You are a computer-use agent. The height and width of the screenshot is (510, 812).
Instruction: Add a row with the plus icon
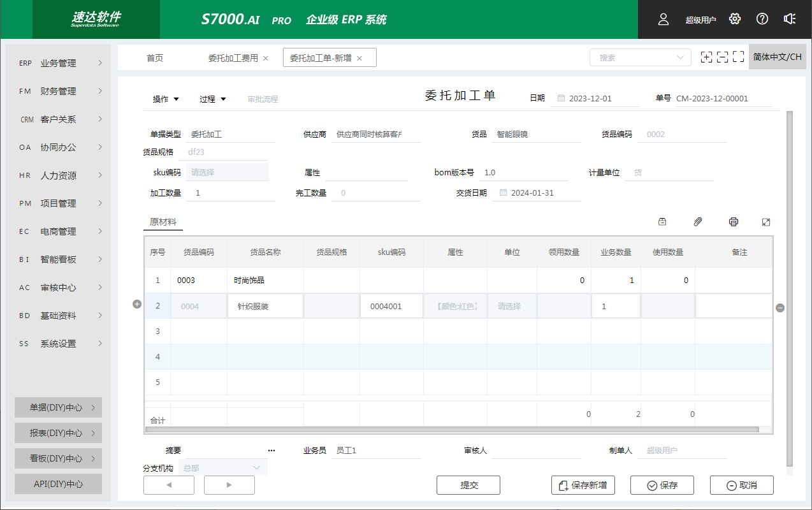tap(136, 305)
